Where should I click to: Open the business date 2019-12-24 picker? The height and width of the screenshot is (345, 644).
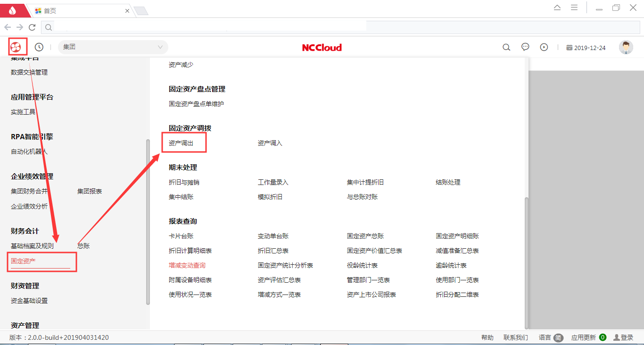586,48
